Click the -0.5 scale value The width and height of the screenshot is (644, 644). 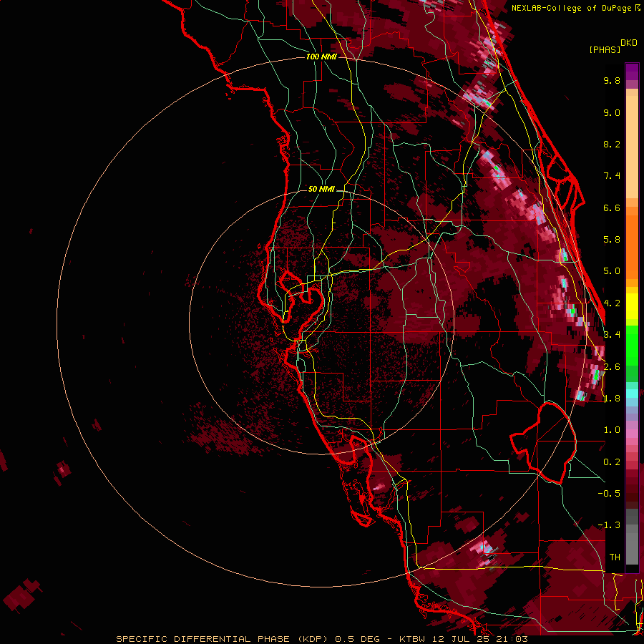coord(609,494)
